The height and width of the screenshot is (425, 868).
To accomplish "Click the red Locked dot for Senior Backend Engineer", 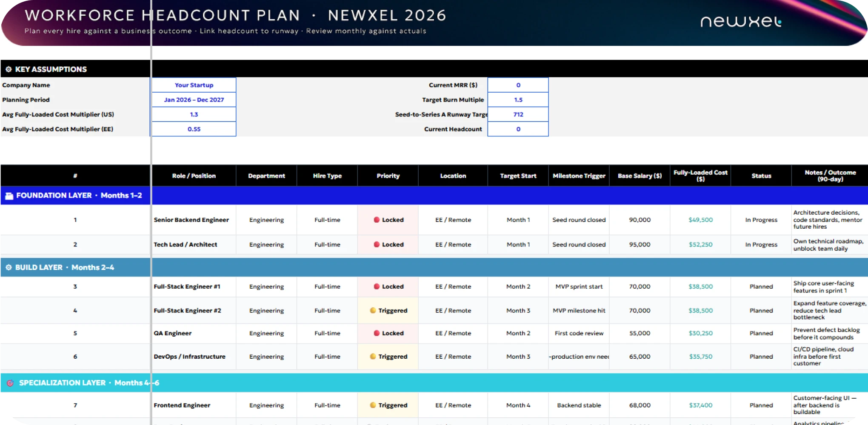I will coord(377,220).
